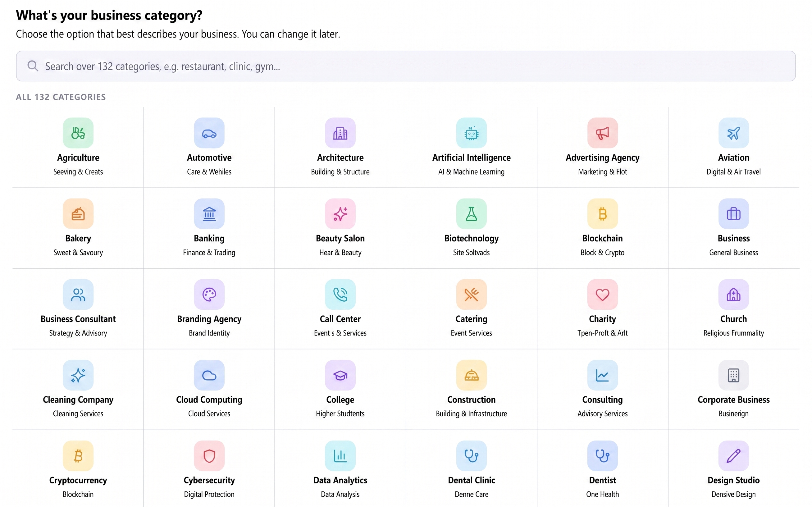Screen dimensions: 812x507
Task: Click the 'Brand Identity' subtitle
Action: (209, 333)
